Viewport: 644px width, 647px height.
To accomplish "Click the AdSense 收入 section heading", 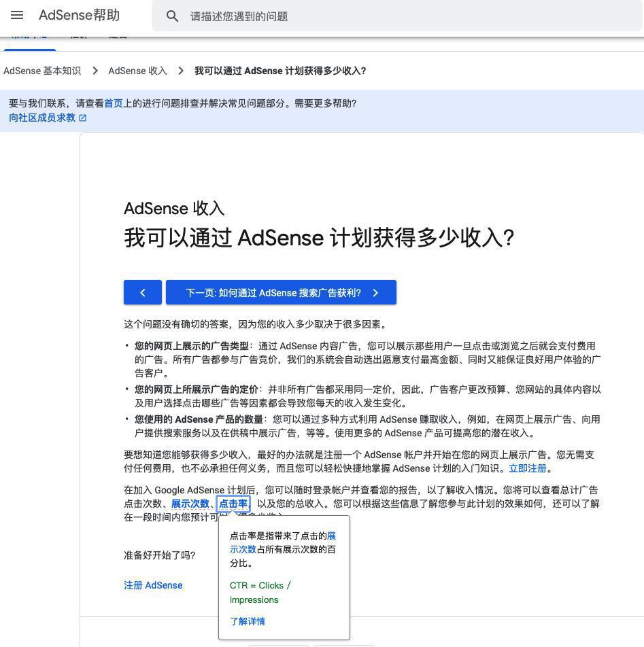I will pyautogui.click(x=174, y=209).
